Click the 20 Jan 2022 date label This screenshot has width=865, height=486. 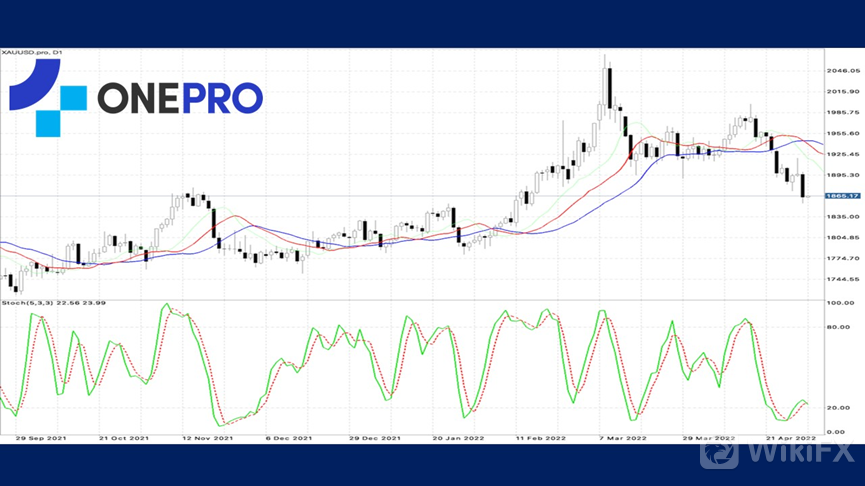coord(458,438)
